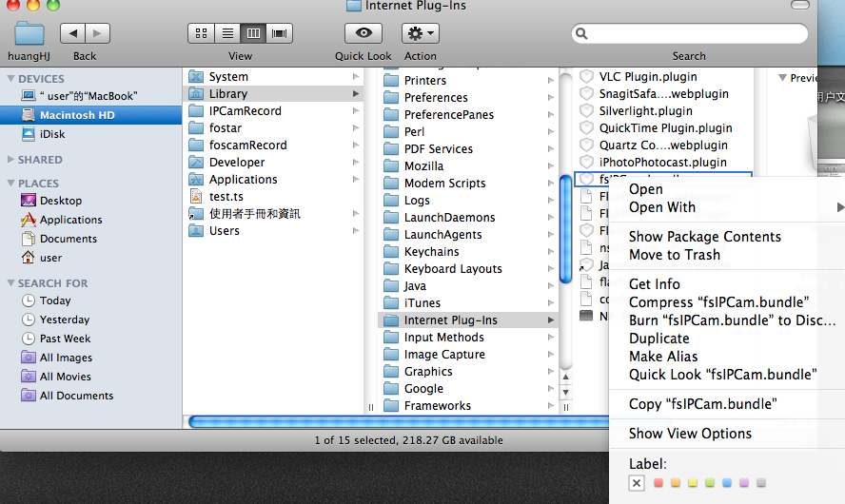
Task: Select iPhotoPhotocast.plugin file
Action: pyautogui.click(x=664, y=162)
